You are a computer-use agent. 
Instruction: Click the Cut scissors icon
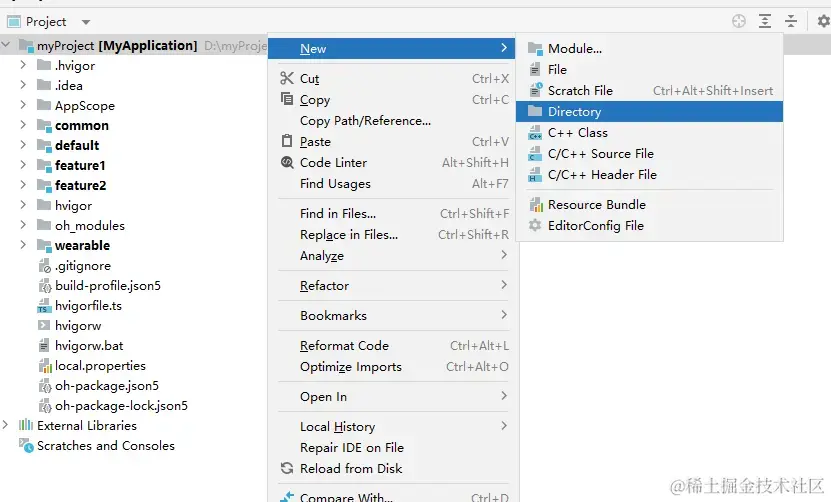287,78
